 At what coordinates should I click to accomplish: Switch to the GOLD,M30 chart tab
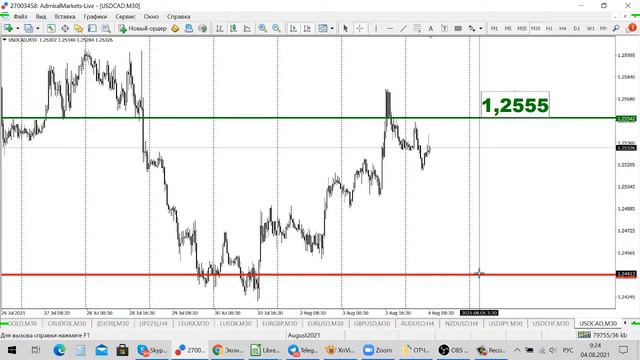click(x=22, y=323)
